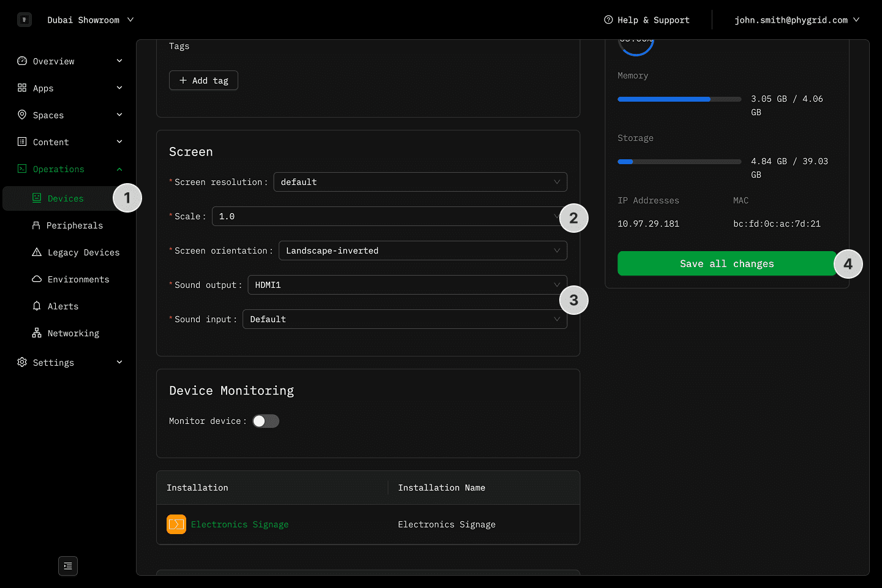Screen dimensions: 882x588
Task: Open john.smith@phygrid.com account menu
Action: coord(797,20)
